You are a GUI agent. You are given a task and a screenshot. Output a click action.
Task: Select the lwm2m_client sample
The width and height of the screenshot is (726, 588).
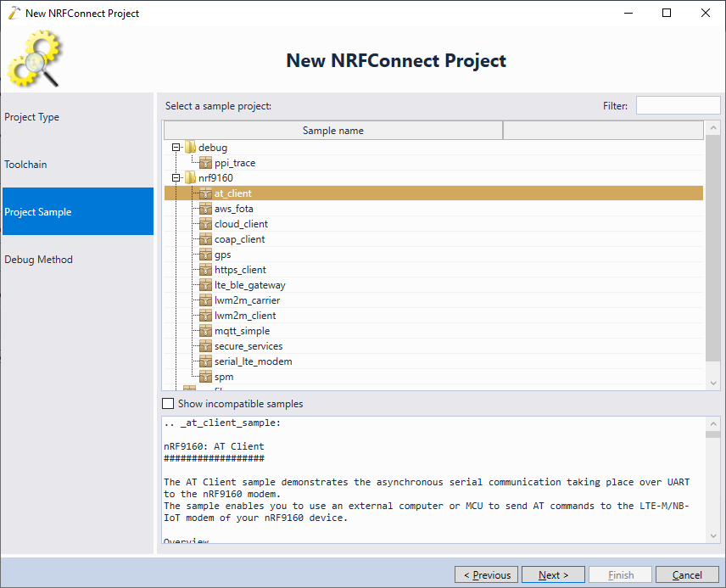click(x=245, y=316)
